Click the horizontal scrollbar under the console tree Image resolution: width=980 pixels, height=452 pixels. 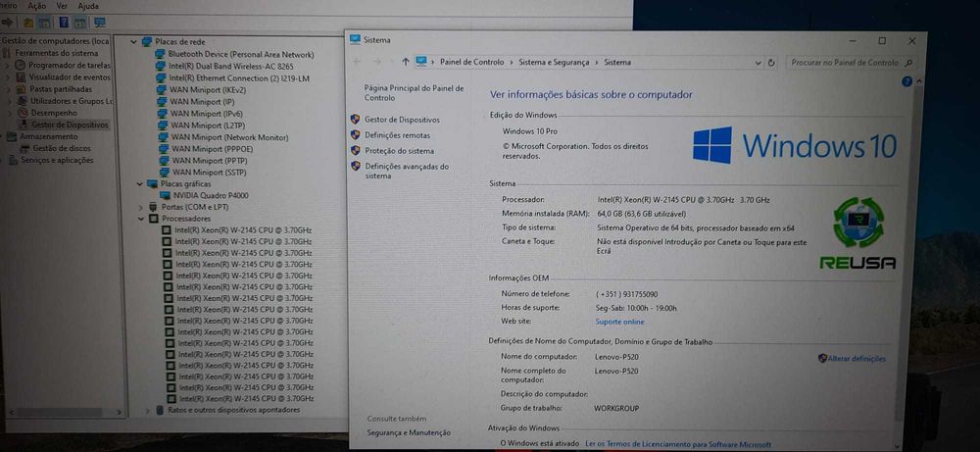pyautogui.click(x=63, y=413)
